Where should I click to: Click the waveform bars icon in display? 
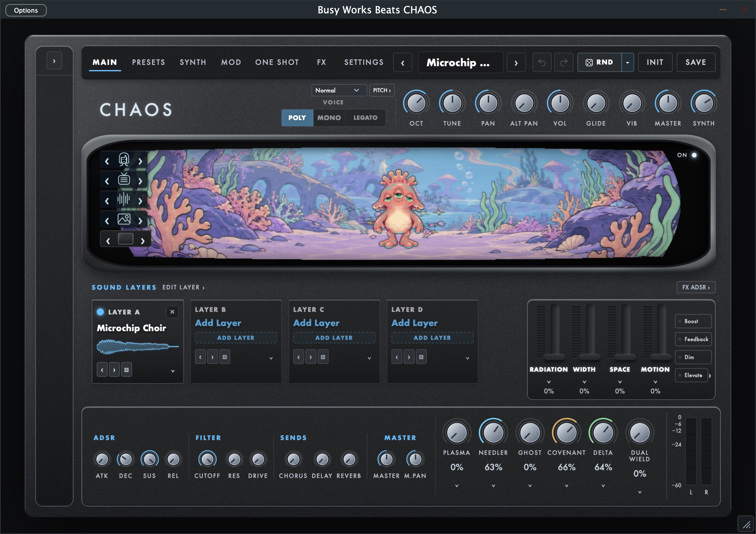tap(123, 199)
